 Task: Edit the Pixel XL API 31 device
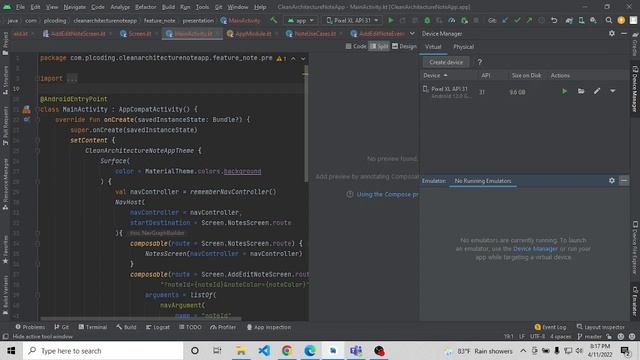[597, 91]
